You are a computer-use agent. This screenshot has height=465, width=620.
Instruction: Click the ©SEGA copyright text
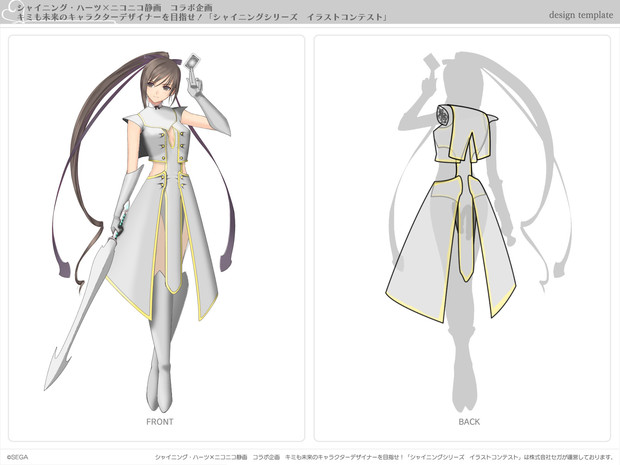pyautogui.click(x=17, y=457)
